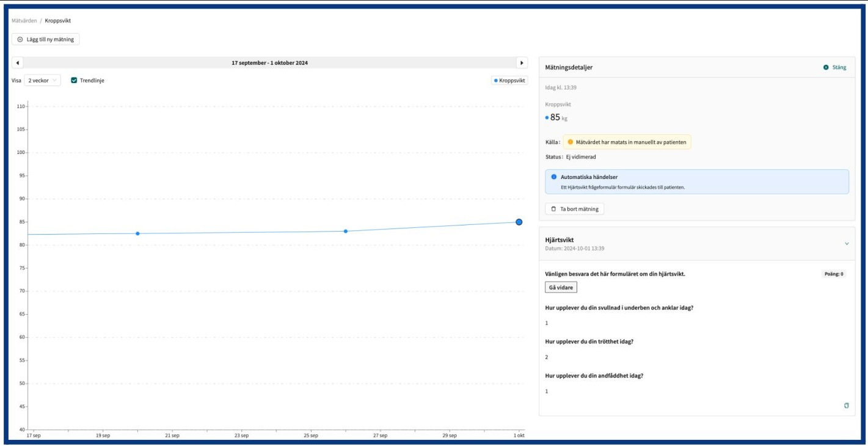Open the 2 veckor period dropdown

[42, 80]
